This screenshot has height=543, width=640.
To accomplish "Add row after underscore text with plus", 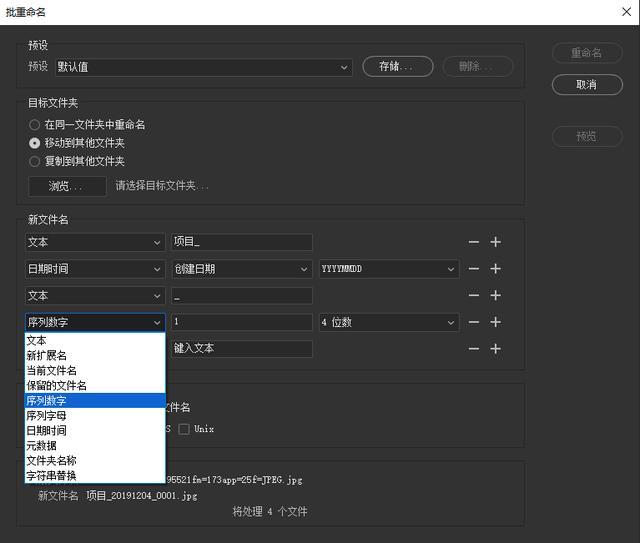I will point(496,295).
